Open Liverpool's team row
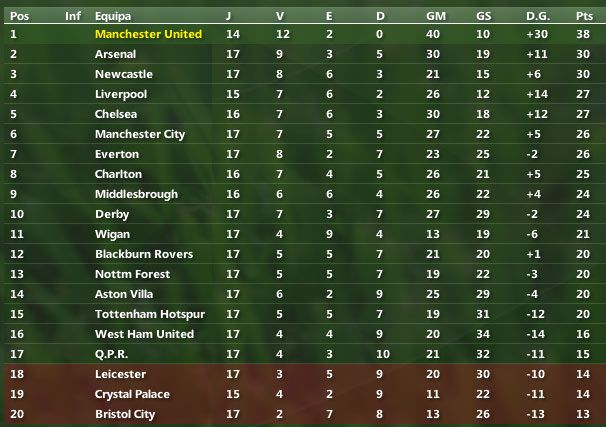606x427 pixels. tap(121, 94)
